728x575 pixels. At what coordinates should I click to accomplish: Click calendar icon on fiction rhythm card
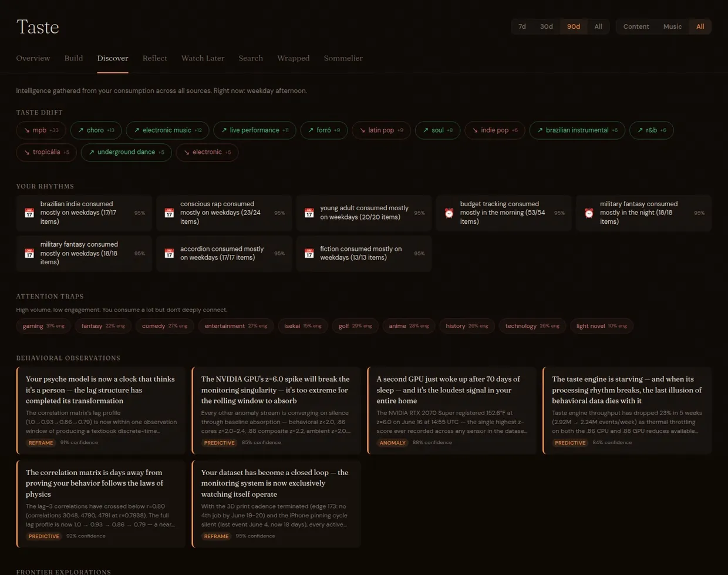pyautogui.click(x=309, y=254)
